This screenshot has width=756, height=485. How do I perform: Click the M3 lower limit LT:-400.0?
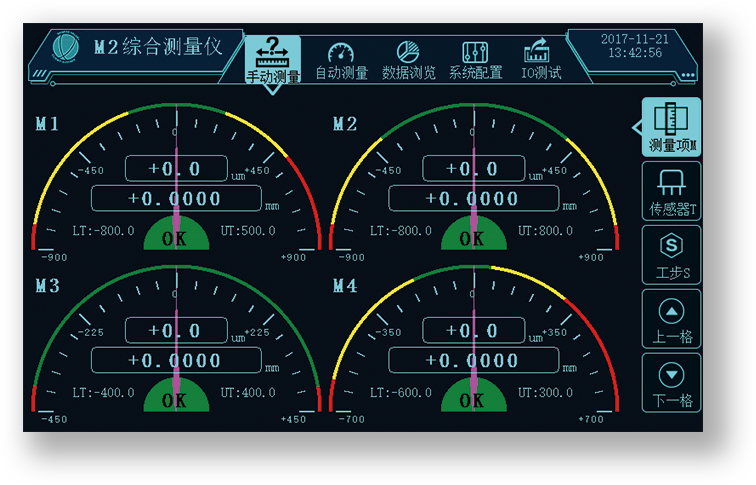103,393
